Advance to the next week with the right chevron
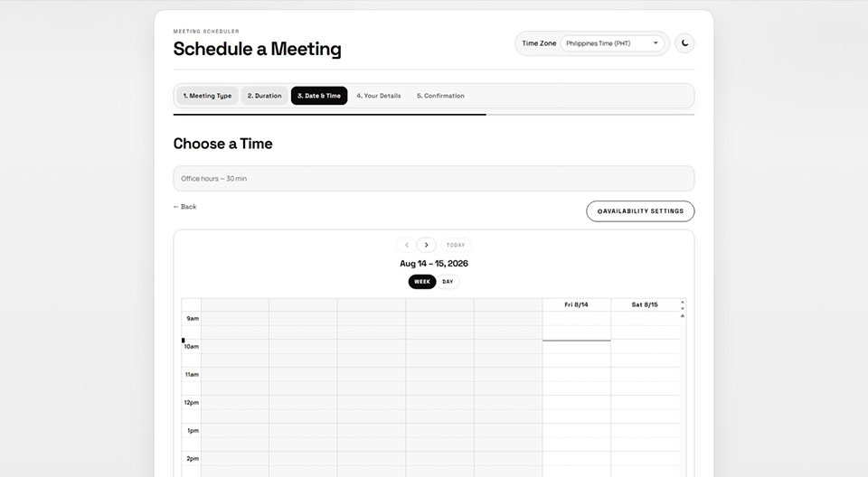This screenshot has width=868, height=477. coord(426,245)
